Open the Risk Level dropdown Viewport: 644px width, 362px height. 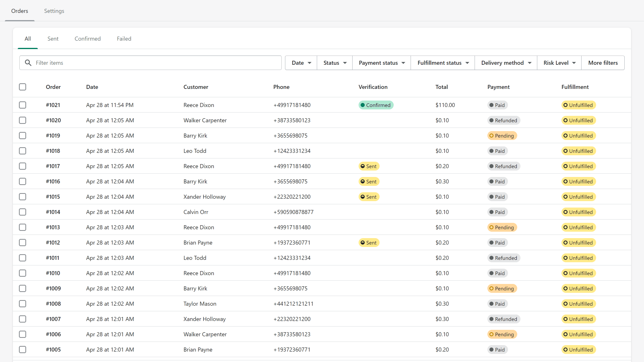point(559,63)
